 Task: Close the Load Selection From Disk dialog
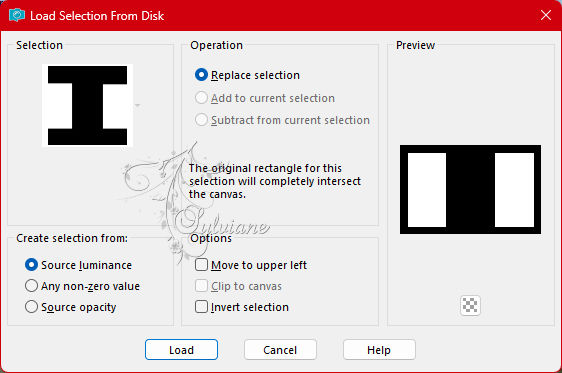point(546,15)
